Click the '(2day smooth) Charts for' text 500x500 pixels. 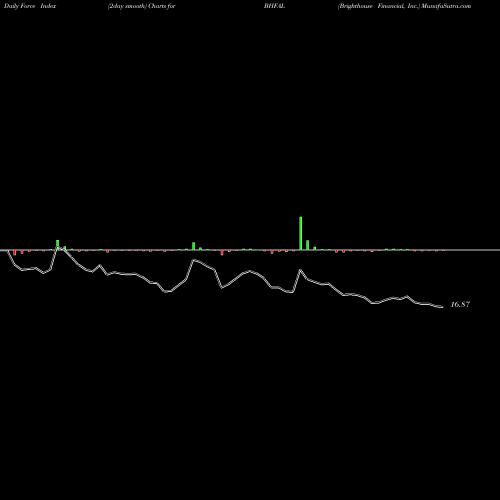click(x=142, y=6)
